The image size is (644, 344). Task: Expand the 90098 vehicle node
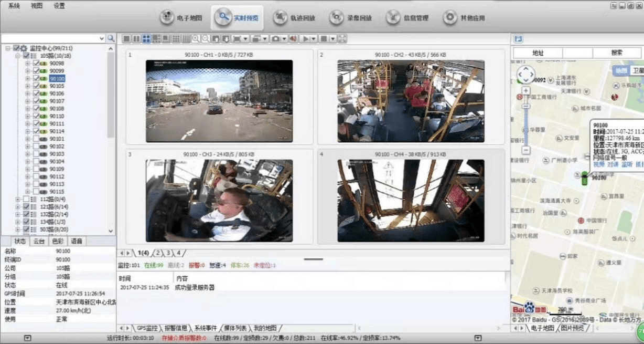[x=28, y=63]
